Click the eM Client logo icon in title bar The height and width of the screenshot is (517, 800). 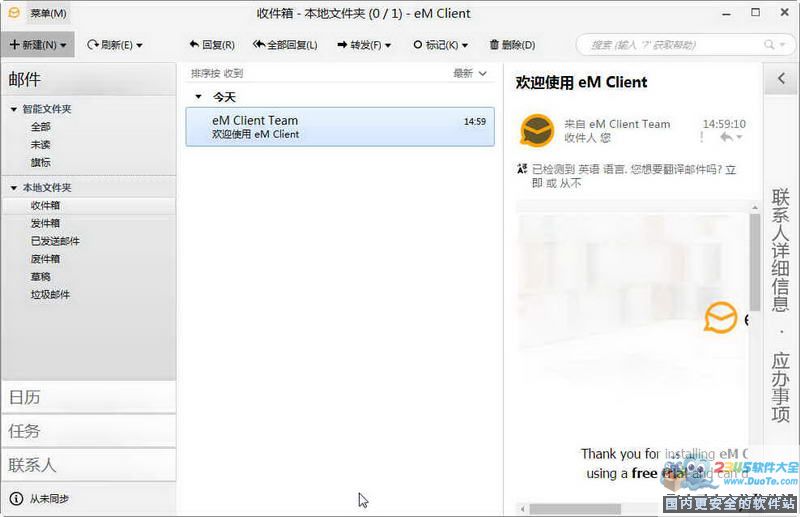point(14,13)
